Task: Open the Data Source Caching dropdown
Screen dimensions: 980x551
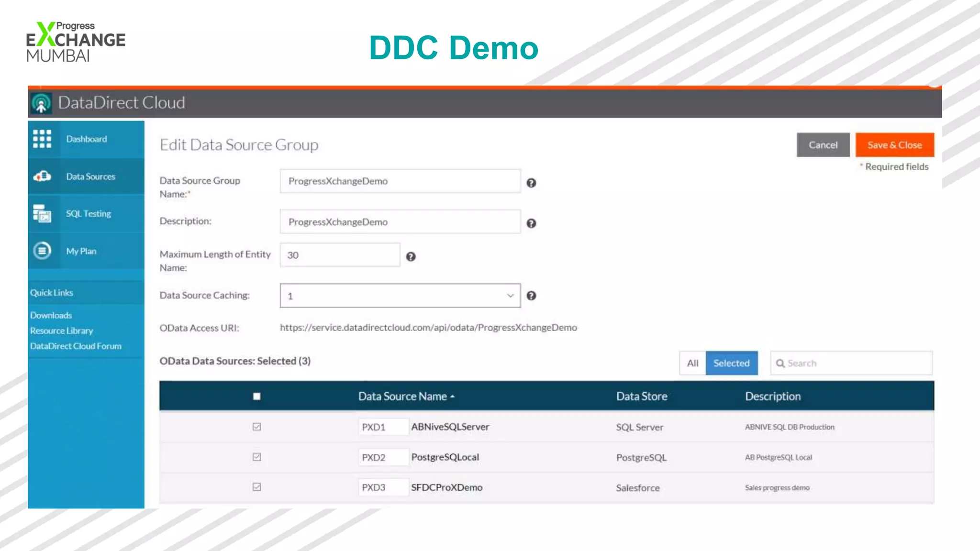Action: 400,296
